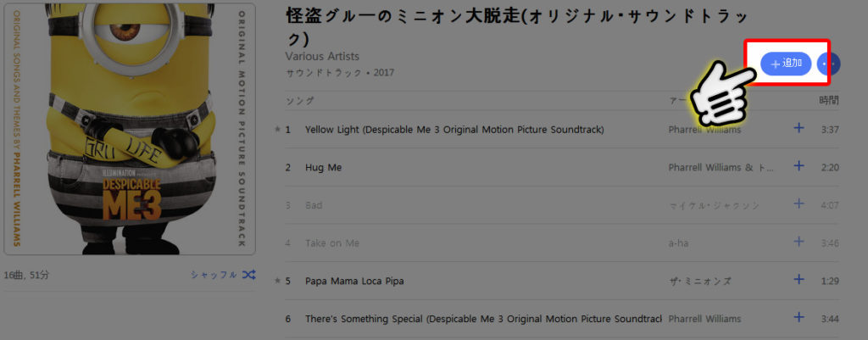The height and width of the screenshot is (340, 868).
Task: Add Take on Me with plus icon
Action: point(798,242)
